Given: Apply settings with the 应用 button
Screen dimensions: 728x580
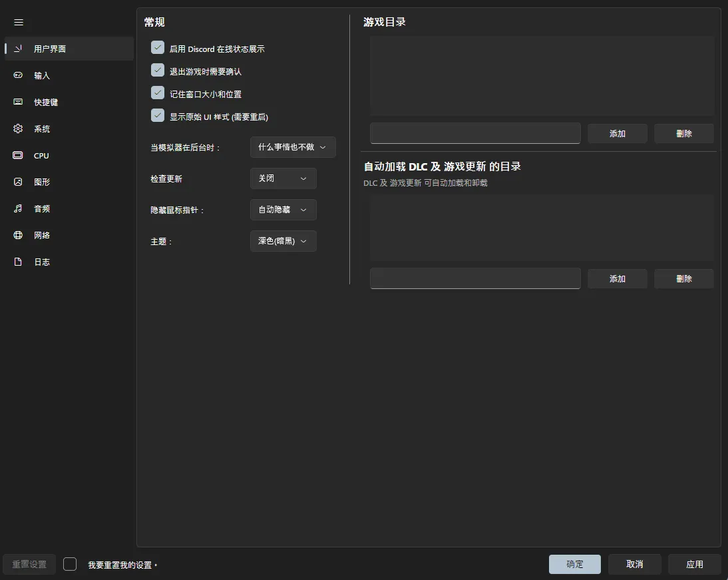Looking at the screenshot, I should point(694,564).
